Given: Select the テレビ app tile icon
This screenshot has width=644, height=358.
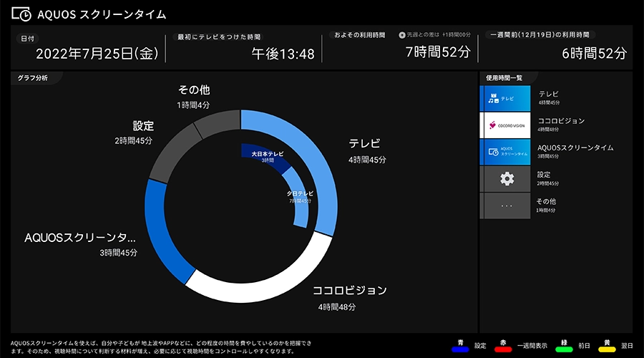Looking at the screenshot, I should [505, 98].
